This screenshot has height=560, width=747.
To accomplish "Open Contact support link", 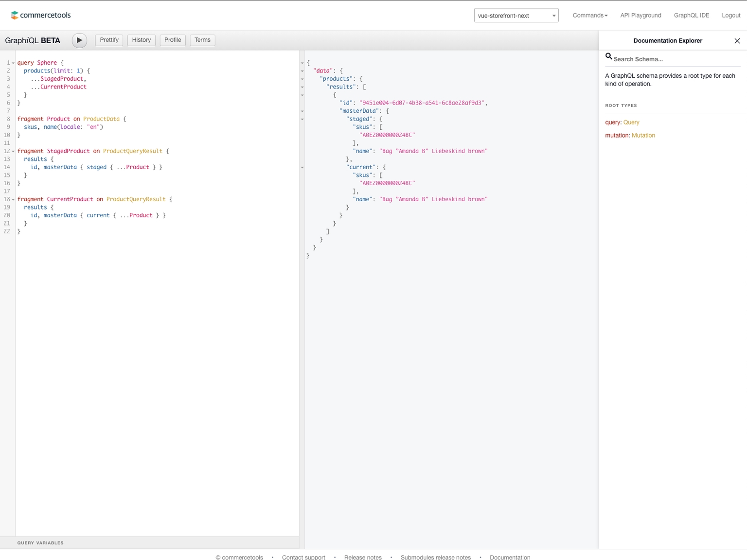I will coord(303,557).
